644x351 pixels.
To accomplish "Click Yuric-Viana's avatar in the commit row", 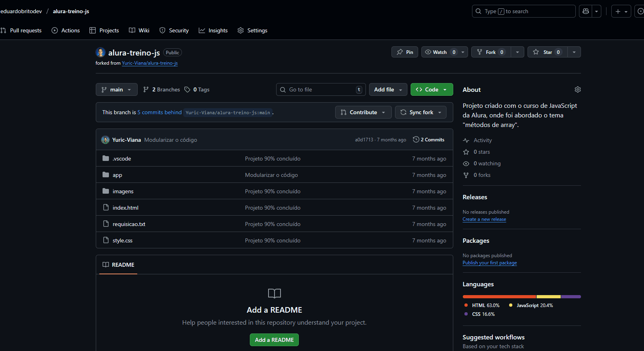I will tap(105, 140).
